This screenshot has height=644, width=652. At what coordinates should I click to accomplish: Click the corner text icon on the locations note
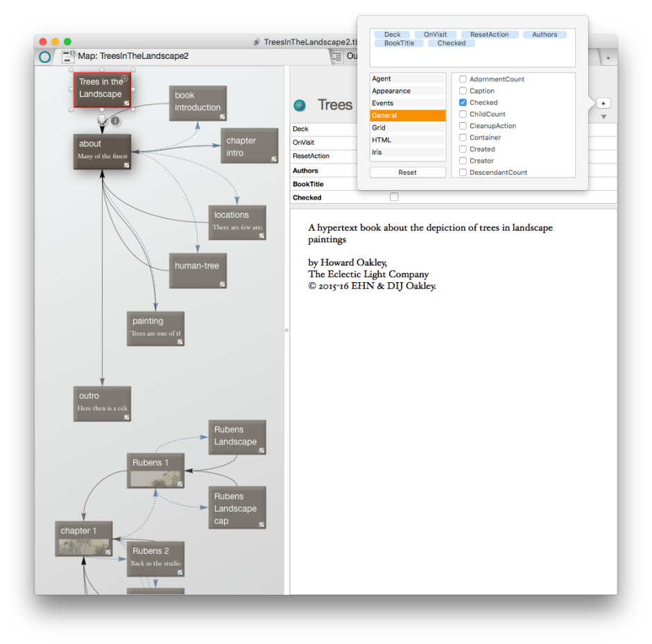(261, 236)
